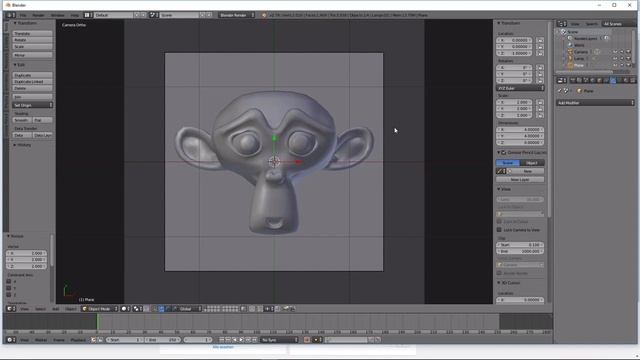Open the 3D viewport View menu
This screenshot has height=360, width=640.
point(24,309)
